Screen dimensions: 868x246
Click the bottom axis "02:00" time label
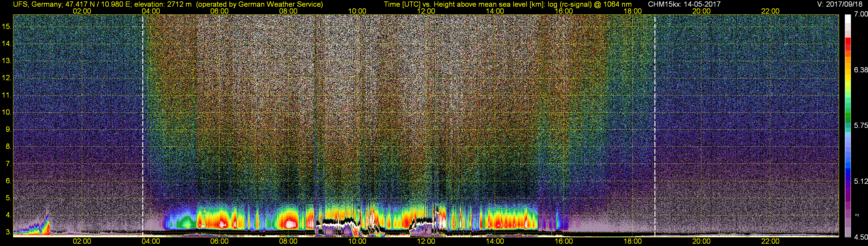[x=82, y=241]
